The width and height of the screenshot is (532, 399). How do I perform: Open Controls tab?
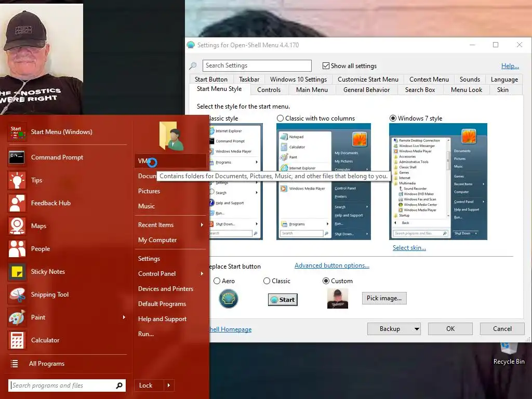(x=269, y=90)
